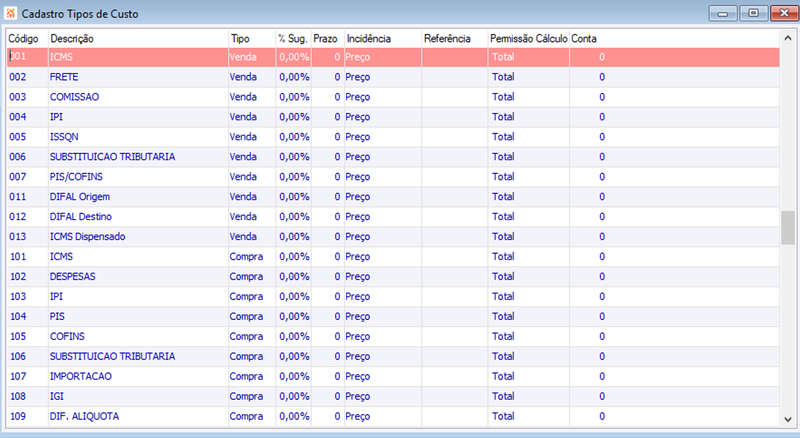Click code cell 106
The image size is (800, 438).
coord(27,356)
